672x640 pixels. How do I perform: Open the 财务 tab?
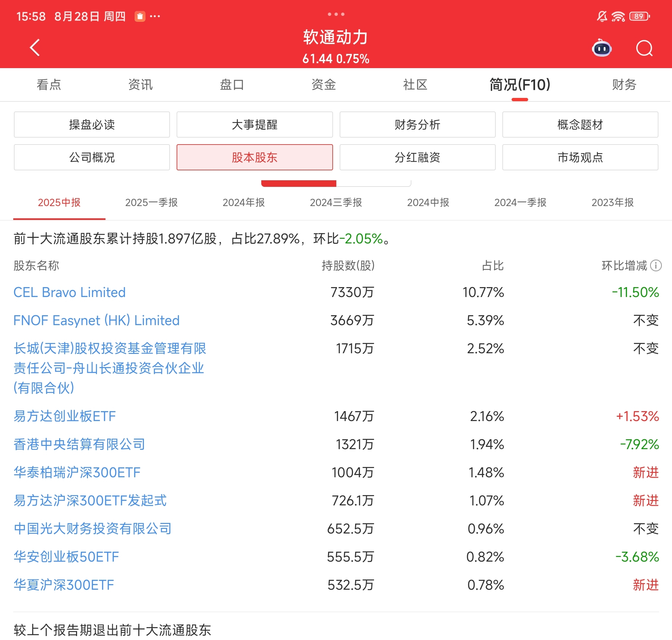click(624, 85)
